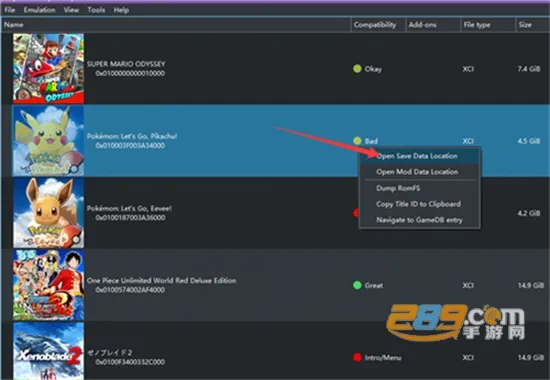Choose Open Mod Data Location
This screenshot has height=380, width=550.
[x=420, y=172]
